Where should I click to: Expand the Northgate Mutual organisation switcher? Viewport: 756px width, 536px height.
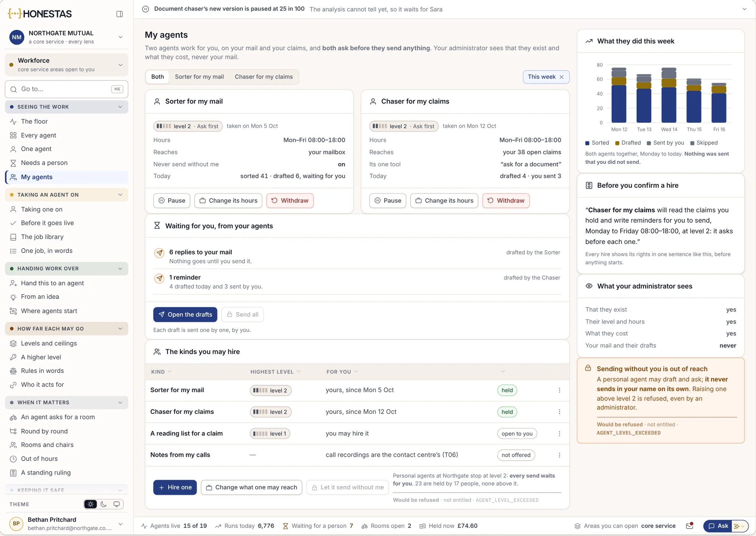pos(67,37)
